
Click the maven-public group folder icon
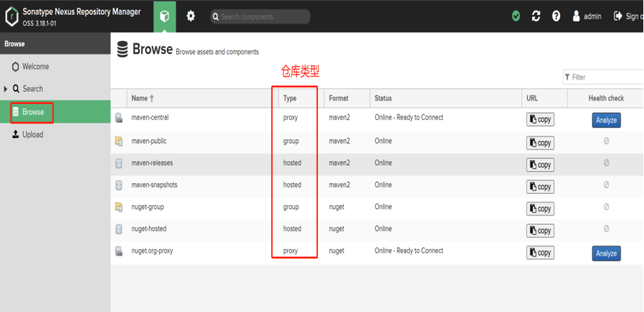coord(119,142)
